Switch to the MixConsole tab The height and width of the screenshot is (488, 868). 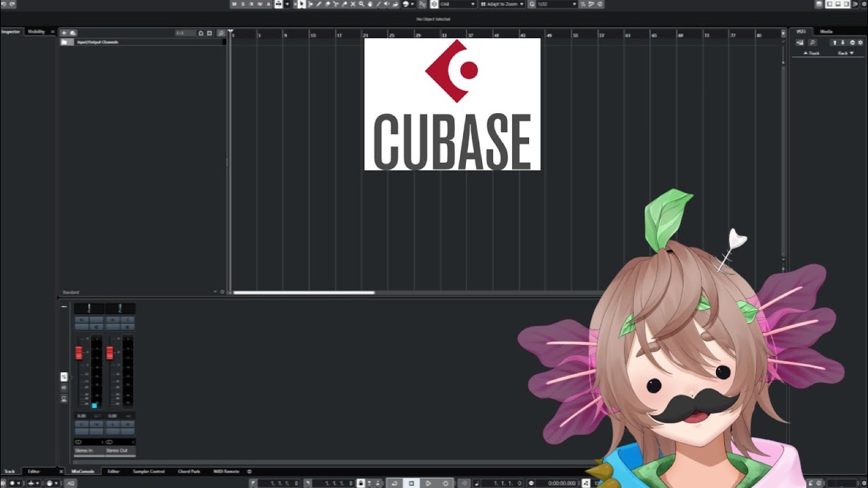tap(83, 471)
